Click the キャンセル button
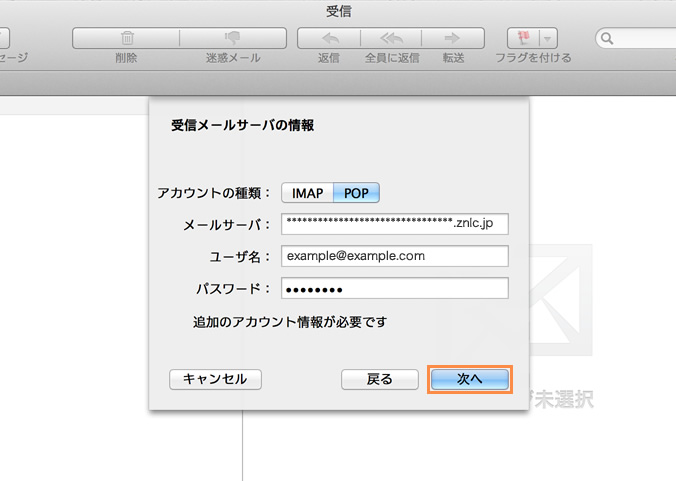 215,379
